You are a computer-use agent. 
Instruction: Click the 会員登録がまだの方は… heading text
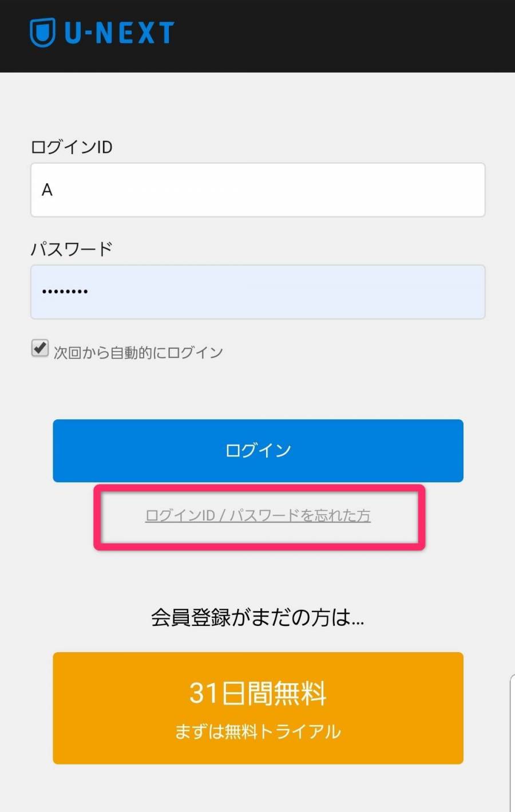257,617
